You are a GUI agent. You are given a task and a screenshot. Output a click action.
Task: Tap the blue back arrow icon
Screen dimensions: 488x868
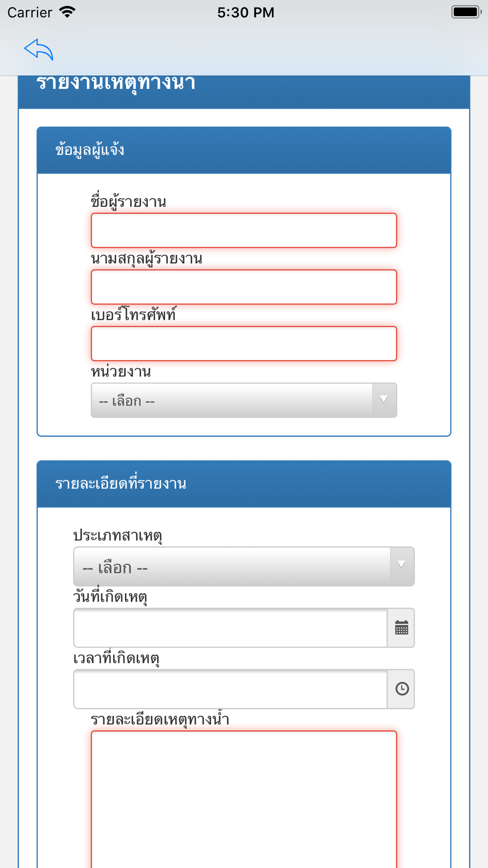pyautogui.click(x=39, y=49)
